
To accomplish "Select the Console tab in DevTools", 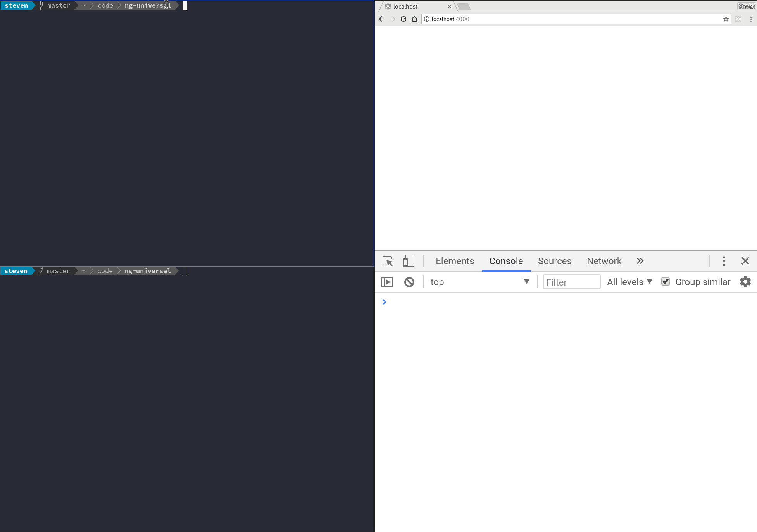I will (506, 261).
